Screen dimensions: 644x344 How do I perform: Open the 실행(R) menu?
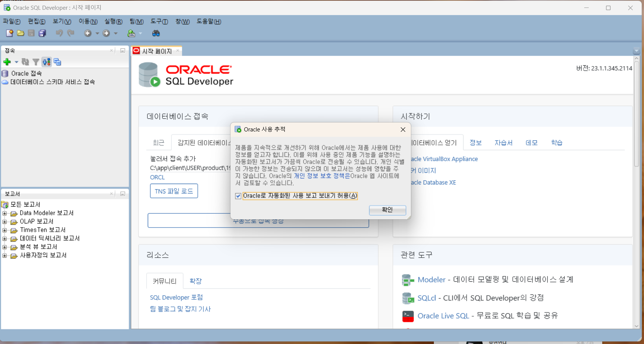113,21
